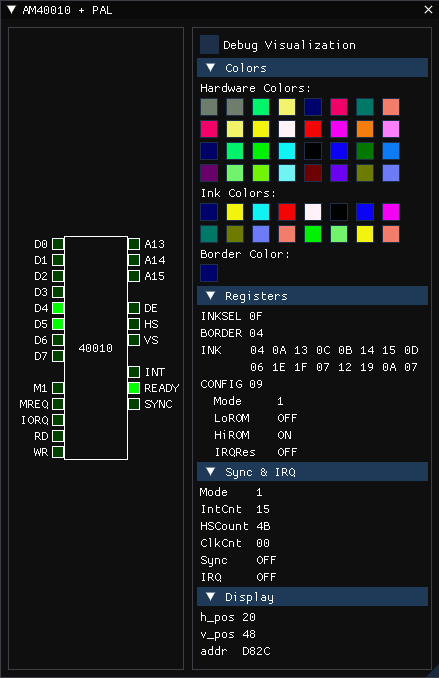Click the lit READY pin indicator
The image size is (439, 678).
pos(134,388)
